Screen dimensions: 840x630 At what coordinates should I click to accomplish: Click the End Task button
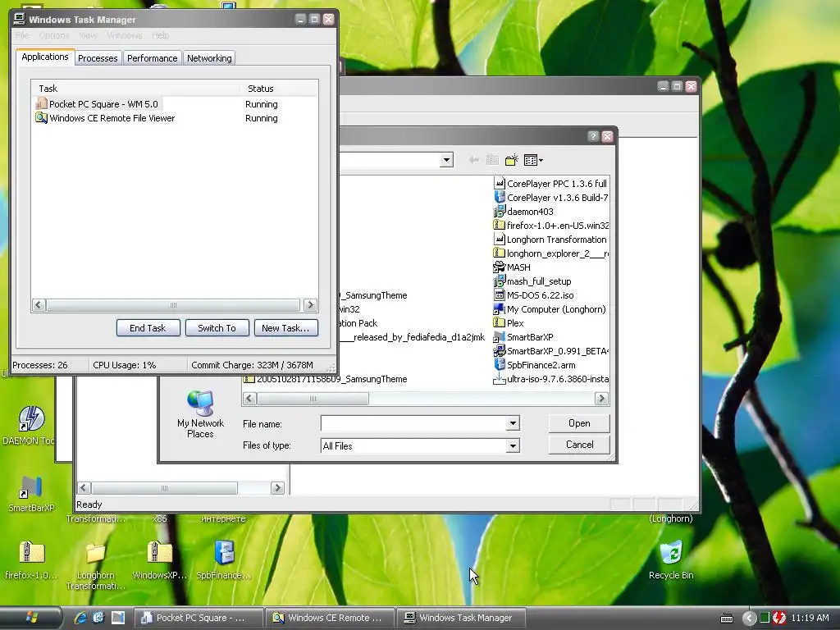click(148, 328)
